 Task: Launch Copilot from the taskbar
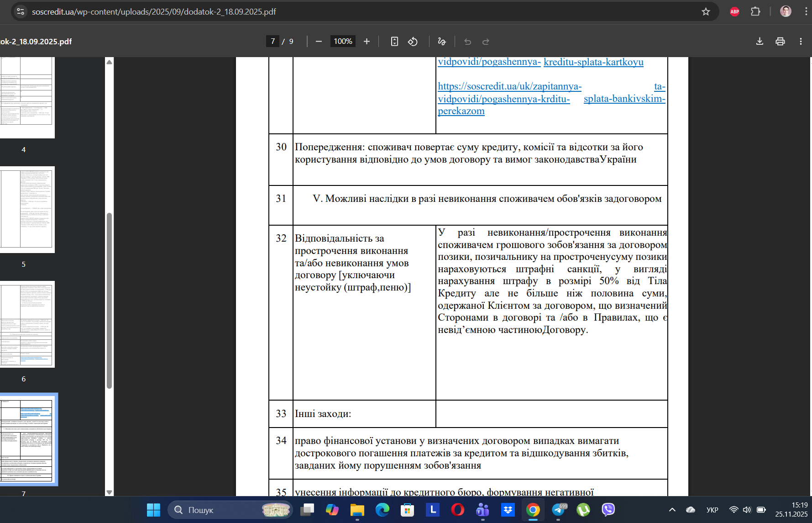pos(332,510)
